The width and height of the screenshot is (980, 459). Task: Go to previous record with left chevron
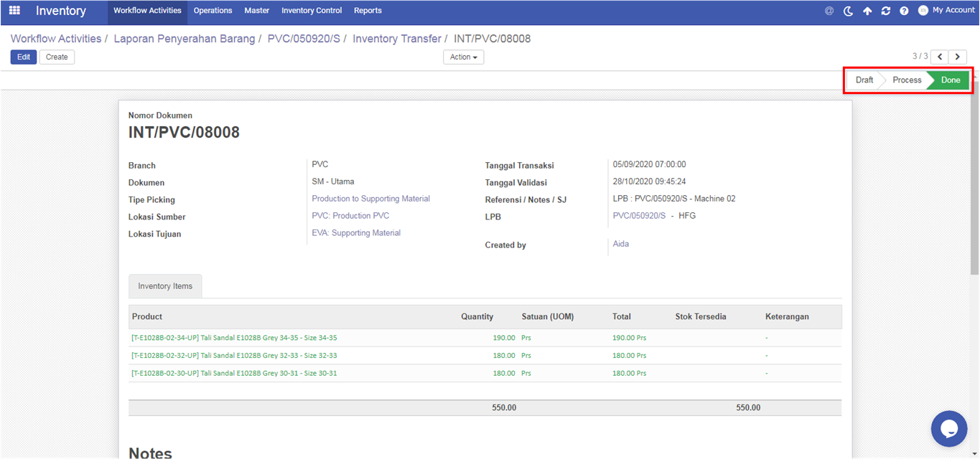coord(940,57)
